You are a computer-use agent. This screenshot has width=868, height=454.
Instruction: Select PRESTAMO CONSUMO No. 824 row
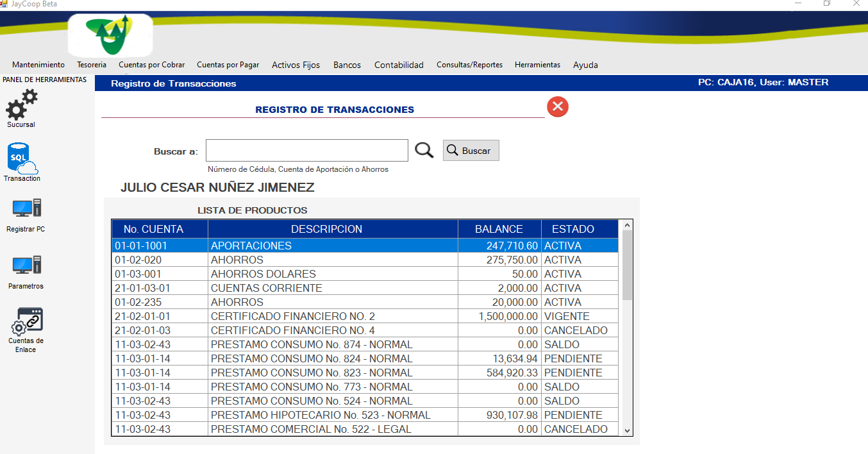[x=365, y=358]
